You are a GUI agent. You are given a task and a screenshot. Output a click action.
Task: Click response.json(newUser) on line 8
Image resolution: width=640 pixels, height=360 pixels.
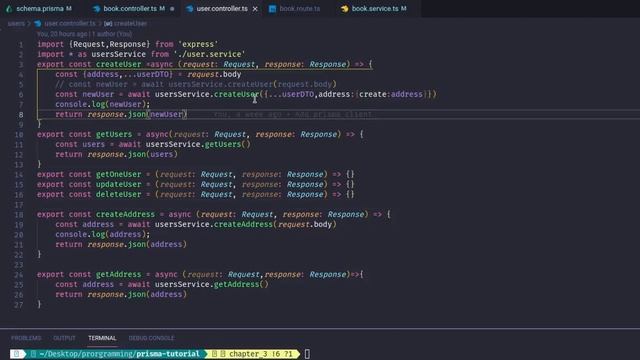137,114
